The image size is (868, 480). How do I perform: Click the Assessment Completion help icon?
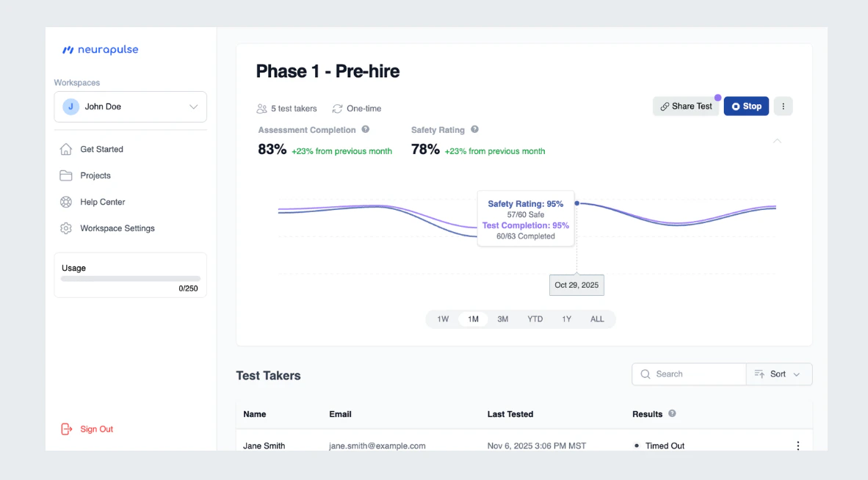[366, 129]
